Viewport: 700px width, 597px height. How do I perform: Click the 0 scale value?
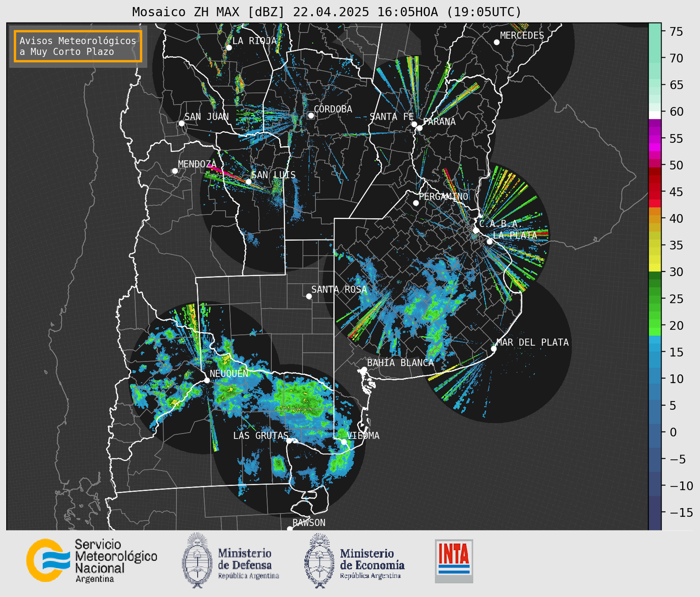[673, 433]
